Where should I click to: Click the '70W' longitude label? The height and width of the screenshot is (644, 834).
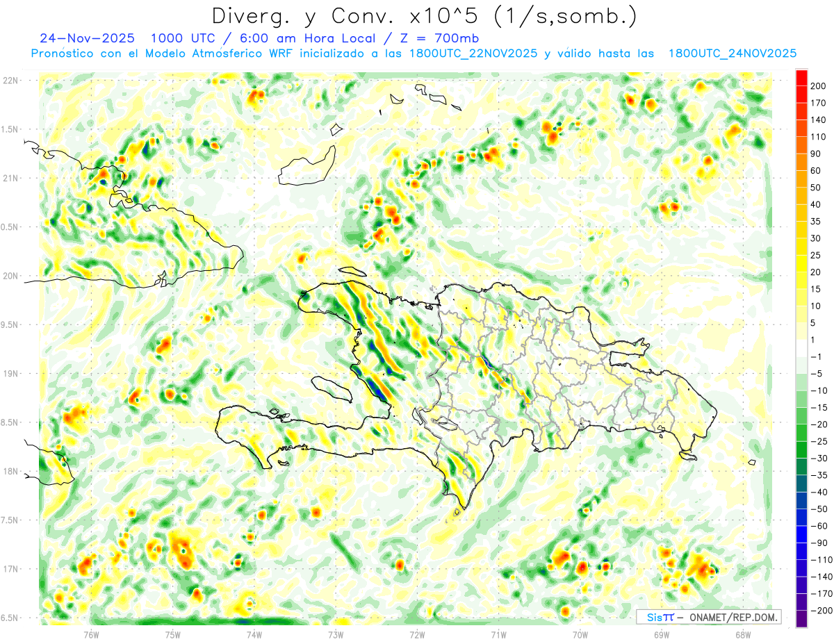(580, 634)
